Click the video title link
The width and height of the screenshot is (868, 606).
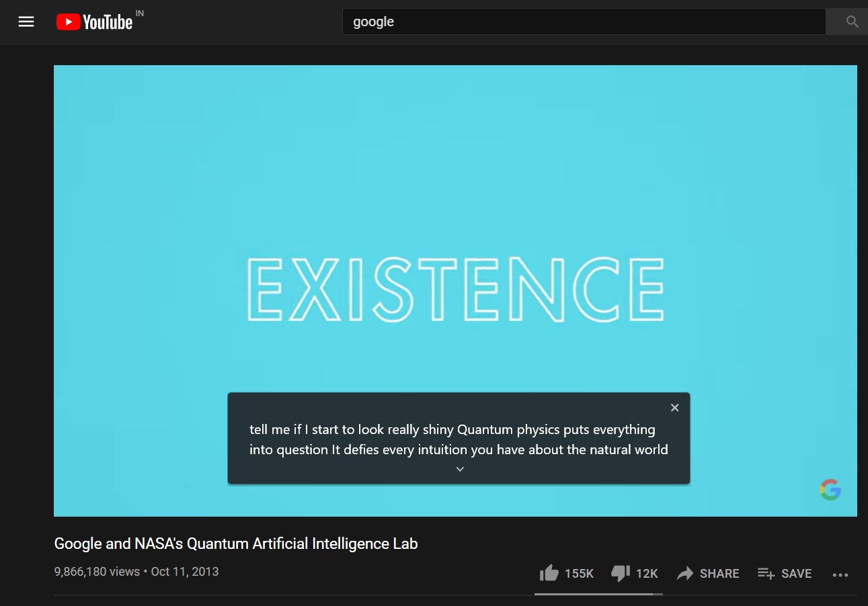coord(236,544)
